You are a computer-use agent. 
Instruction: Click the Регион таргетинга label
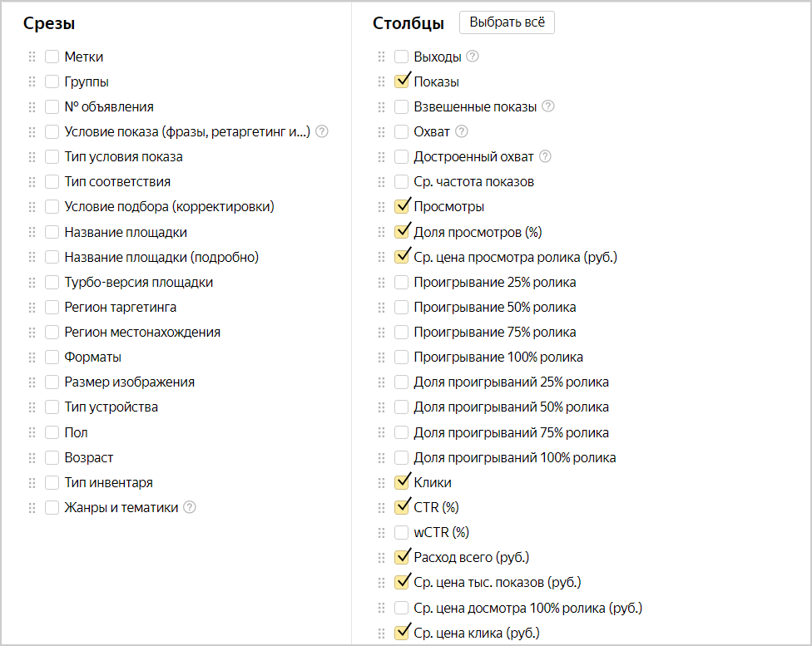(121, 307)
